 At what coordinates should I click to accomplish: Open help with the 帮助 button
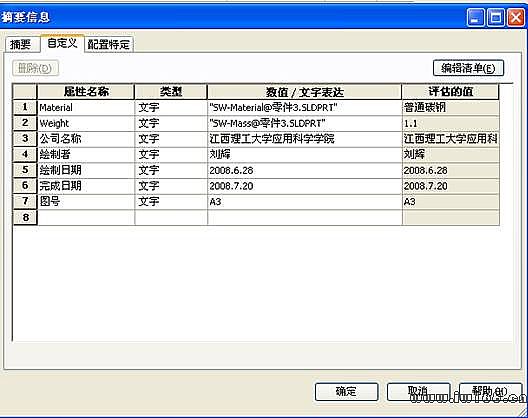(490, 391)
